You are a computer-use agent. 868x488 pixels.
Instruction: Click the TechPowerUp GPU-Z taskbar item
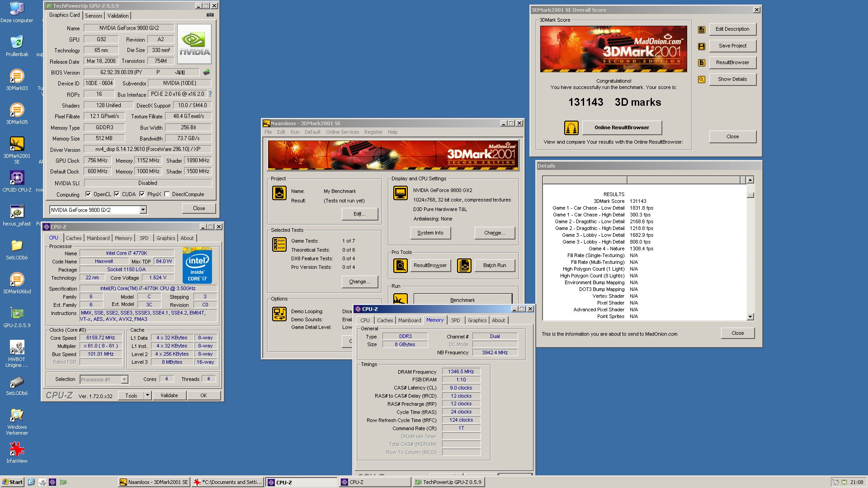(x=449, y=482)
